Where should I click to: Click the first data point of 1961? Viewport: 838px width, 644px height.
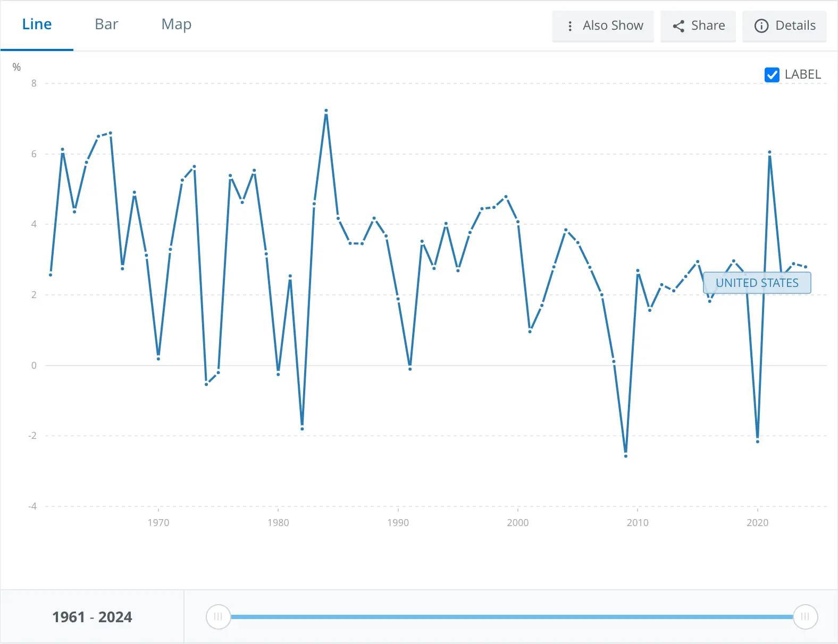click(x=51, y=275)
